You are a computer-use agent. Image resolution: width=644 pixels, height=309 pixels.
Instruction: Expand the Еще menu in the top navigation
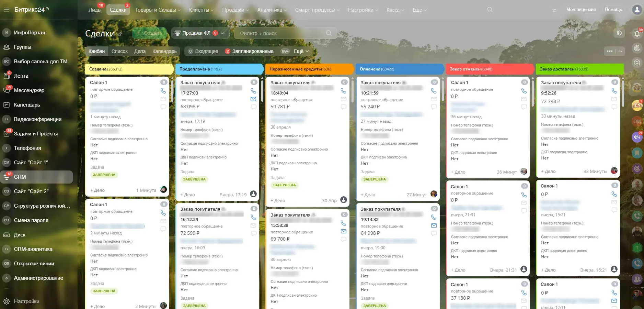tap(419, 10)
